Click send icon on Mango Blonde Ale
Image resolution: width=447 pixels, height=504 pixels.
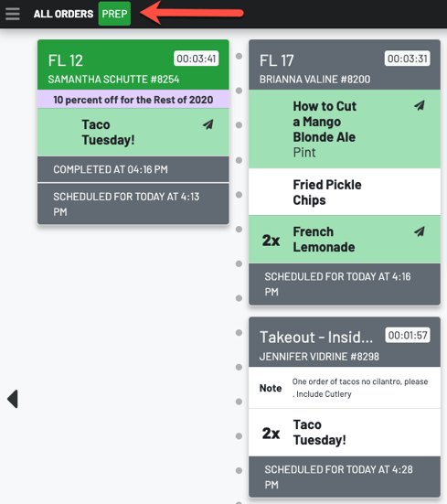point(420,105)
